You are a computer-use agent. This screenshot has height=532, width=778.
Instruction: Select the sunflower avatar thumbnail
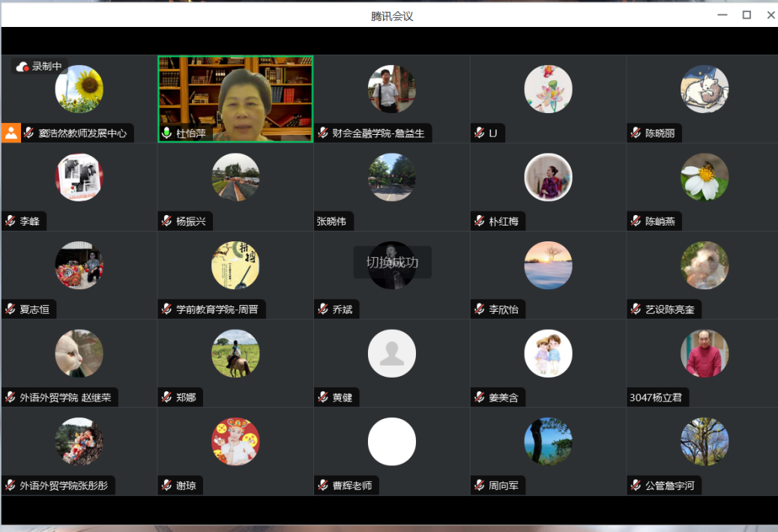point(79,89)
